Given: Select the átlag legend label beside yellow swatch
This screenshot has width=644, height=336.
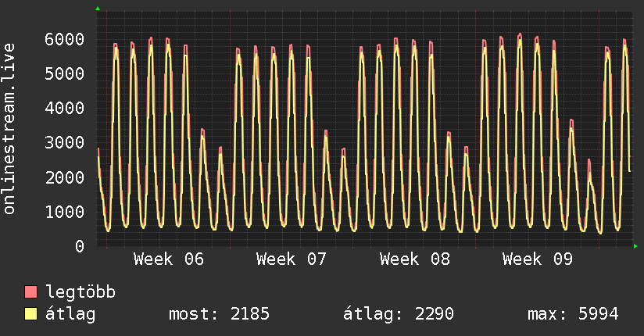Looking at the screenshot, I should point(71,315).
